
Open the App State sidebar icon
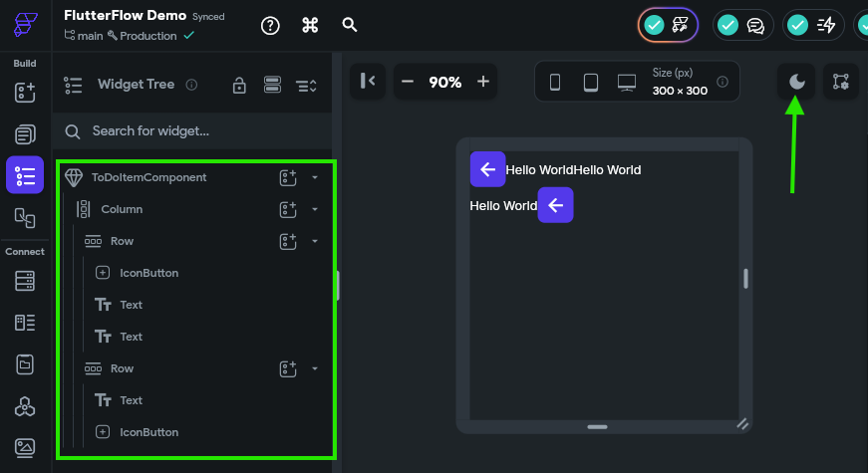click(x=25, y=364)
